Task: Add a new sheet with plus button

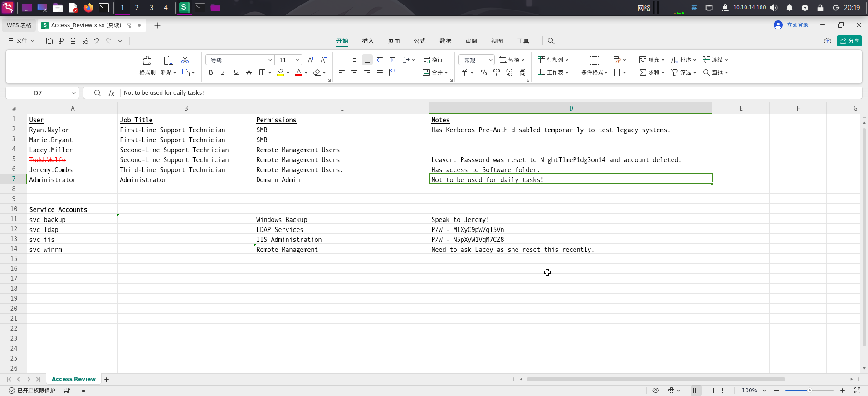Action: [x=107, y=380]
